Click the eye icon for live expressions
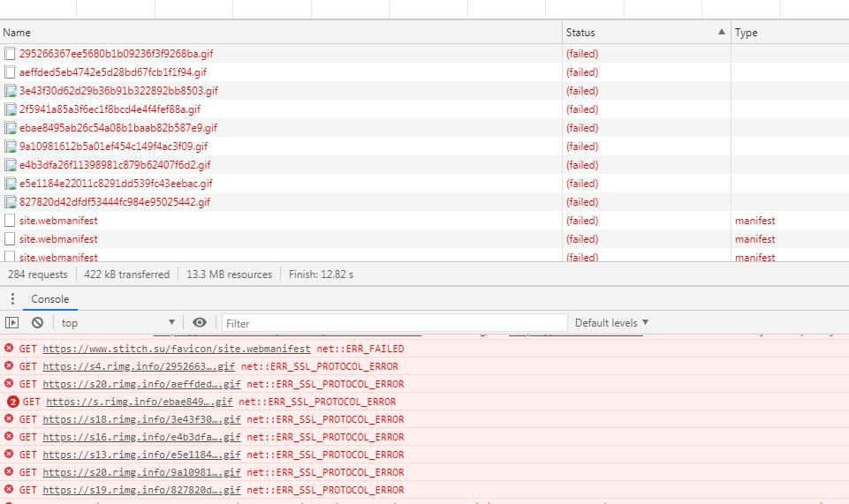849x504 pixels. [x=200, y=323]
